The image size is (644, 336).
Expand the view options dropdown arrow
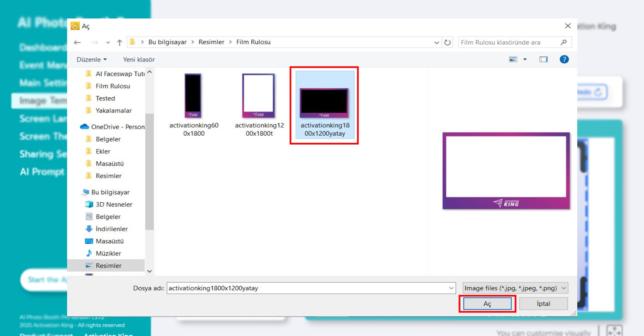525,59
